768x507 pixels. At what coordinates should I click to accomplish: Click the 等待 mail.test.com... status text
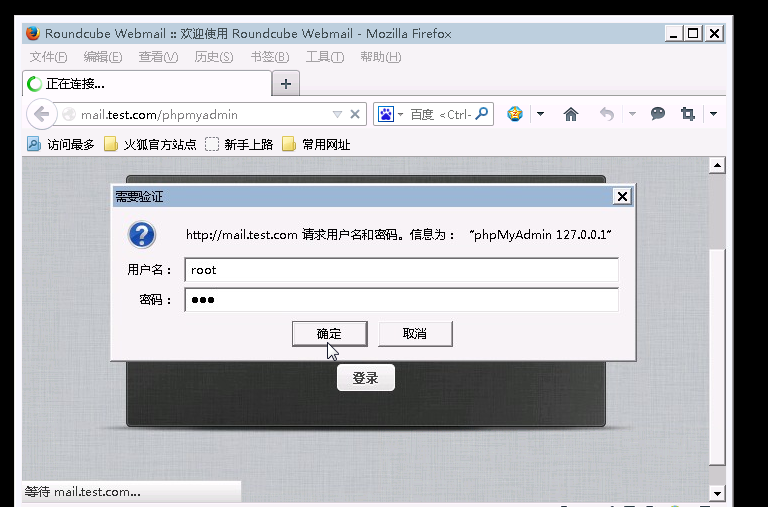pos(82,492)
